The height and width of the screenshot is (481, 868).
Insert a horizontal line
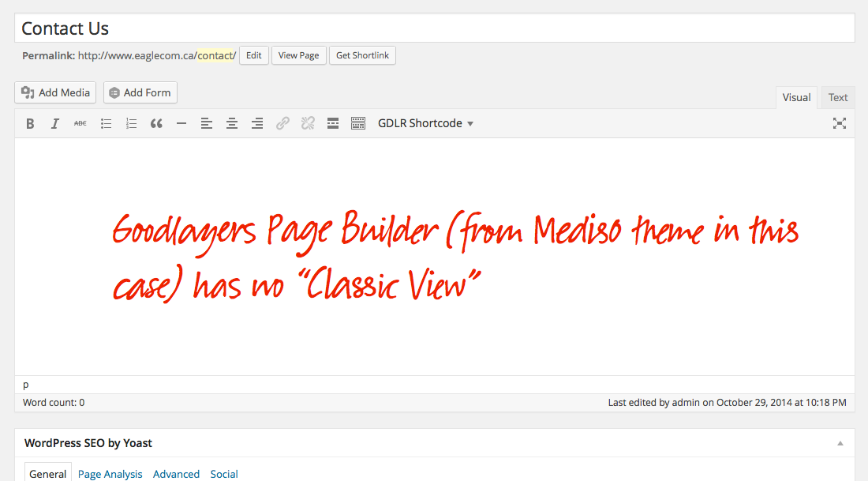coord(181,123)
